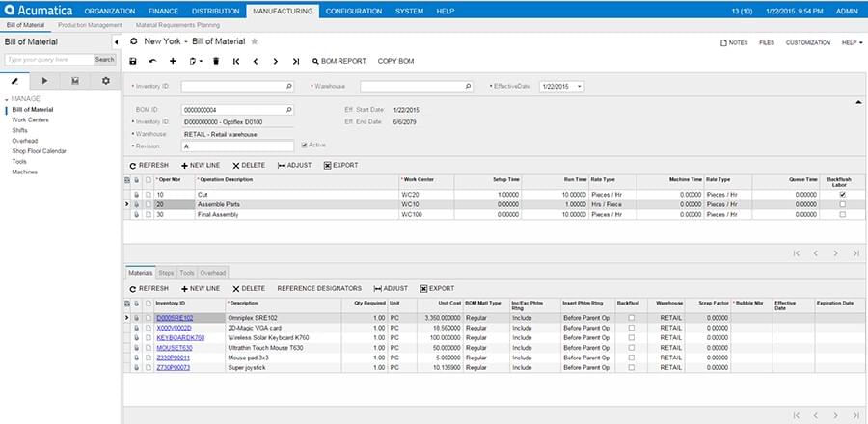This screenshot has width=868, height=424.
Task: Click the Delete trash can icon
Action: (216, 62)
